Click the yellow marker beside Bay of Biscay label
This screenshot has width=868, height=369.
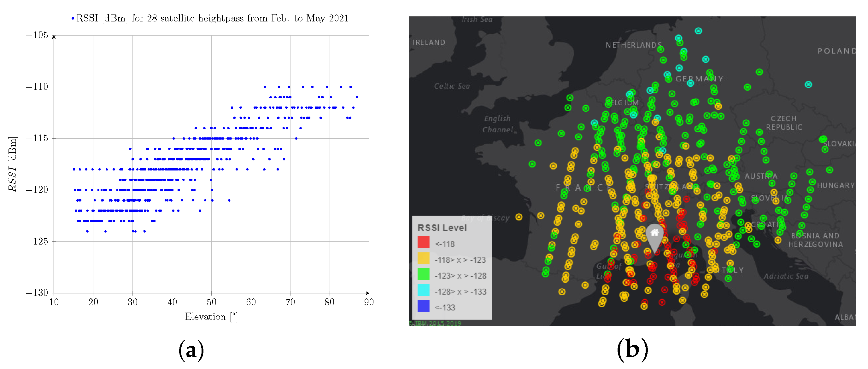coord(519,217)
